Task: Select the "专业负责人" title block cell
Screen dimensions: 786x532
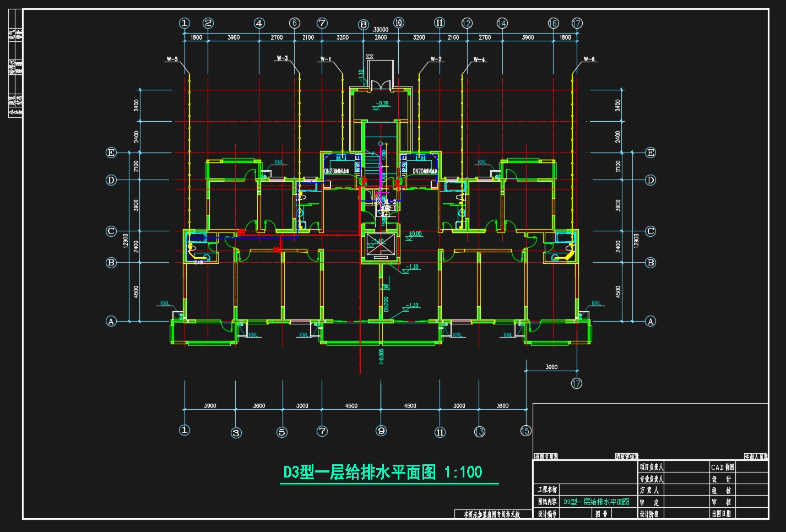Action: [651, 479]
